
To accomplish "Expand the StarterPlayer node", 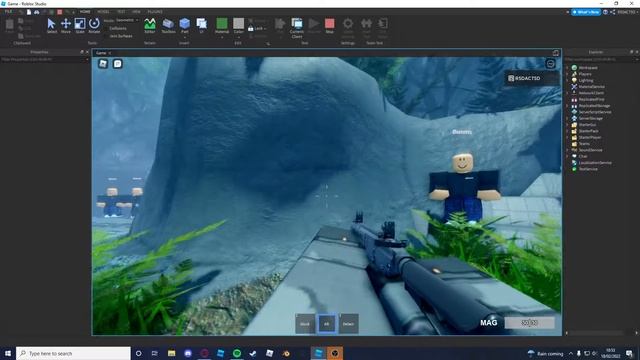I will coord(567,137).
